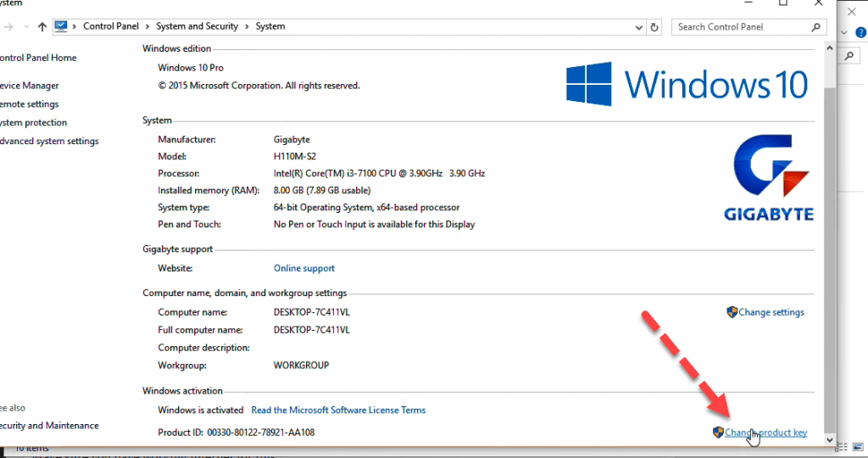Select the System breadcrumb
Viewport: 868px width, 458px height.
coord(270,26)
